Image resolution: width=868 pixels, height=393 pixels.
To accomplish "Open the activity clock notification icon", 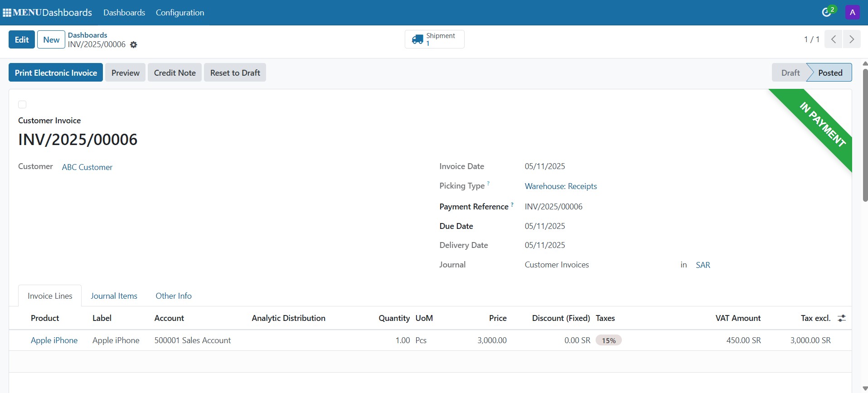I will tap(827, 12).
